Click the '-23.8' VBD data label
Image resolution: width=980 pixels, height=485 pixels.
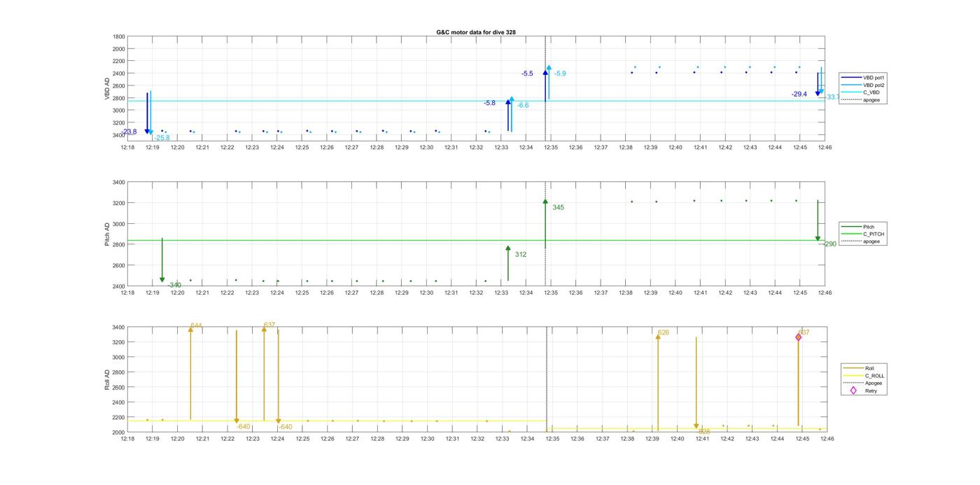(x=129, y=132)
